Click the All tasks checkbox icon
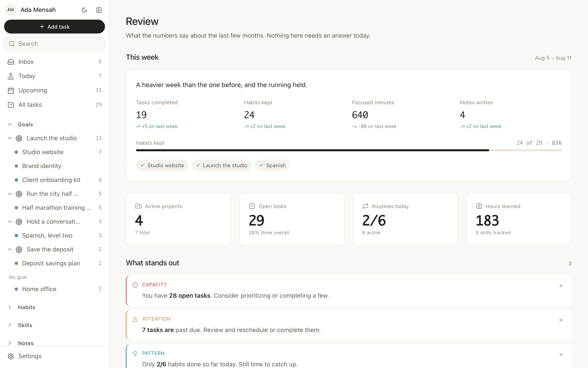This screenshot has width=588, height=368. (11, 105)
